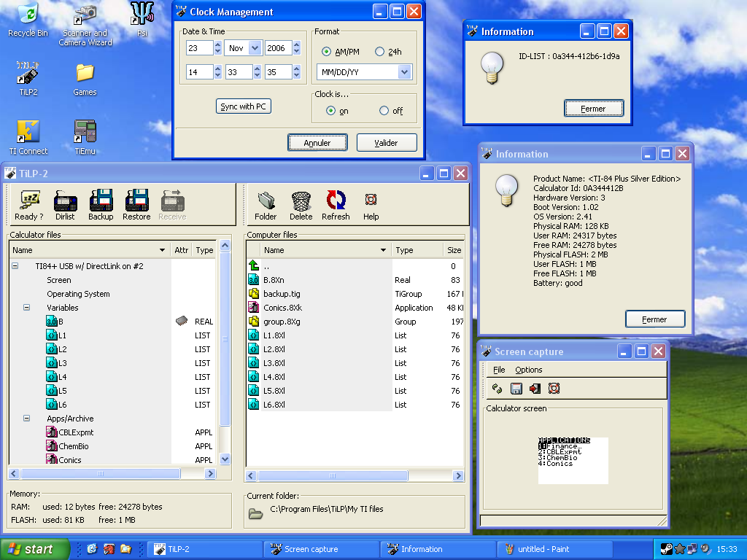
Task: Collapse the Variables tree node
Action: (x=27, y=307)
